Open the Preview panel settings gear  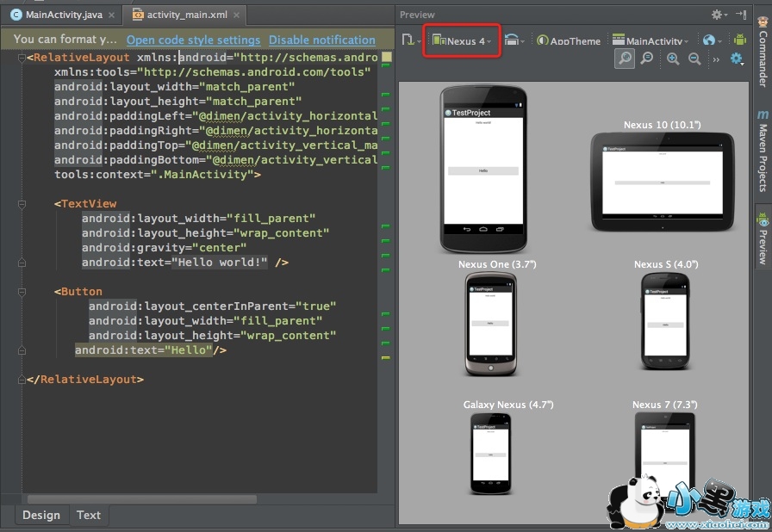click(x=718, y=15)
